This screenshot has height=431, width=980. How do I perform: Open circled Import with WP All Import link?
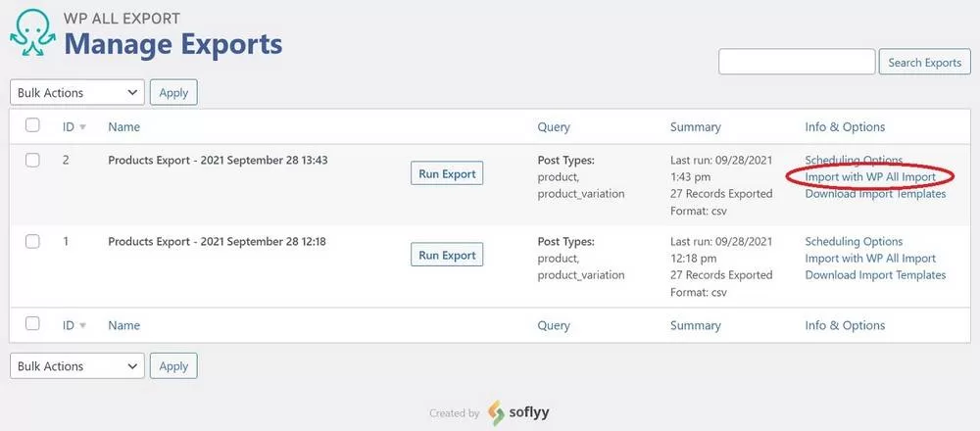[x=870, y=177]
